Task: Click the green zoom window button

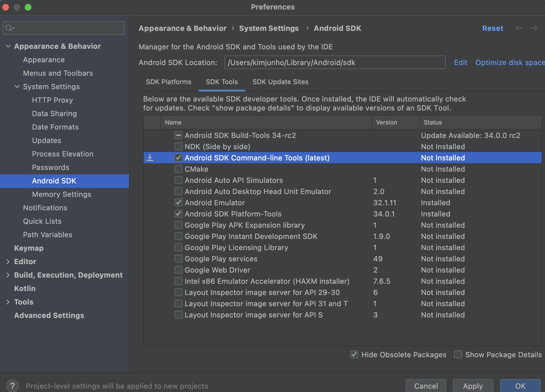Action: point(28,7)
